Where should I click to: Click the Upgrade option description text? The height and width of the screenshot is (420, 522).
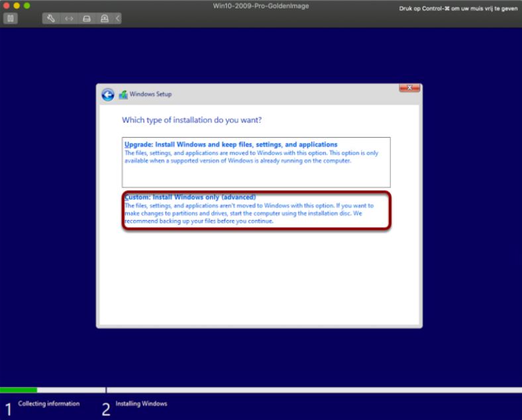[251, 157]
